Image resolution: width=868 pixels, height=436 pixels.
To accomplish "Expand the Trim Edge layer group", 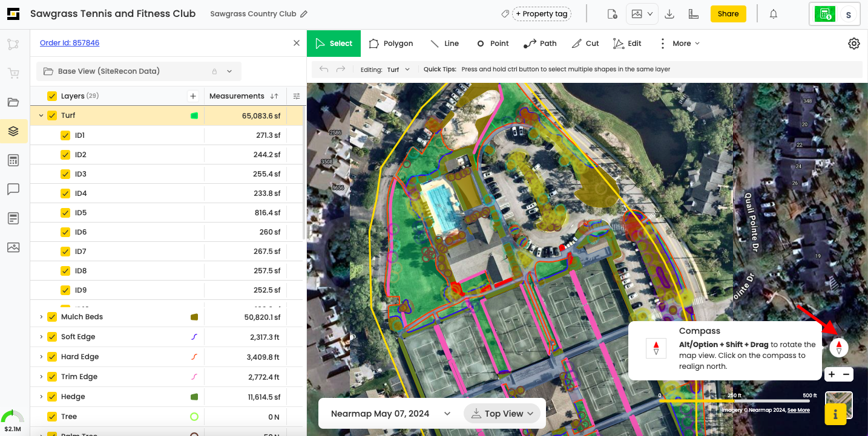I will click(x=41, y=377).
